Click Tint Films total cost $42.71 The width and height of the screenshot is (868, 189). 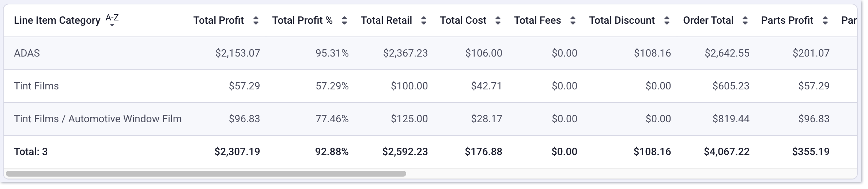pos(487,86)
